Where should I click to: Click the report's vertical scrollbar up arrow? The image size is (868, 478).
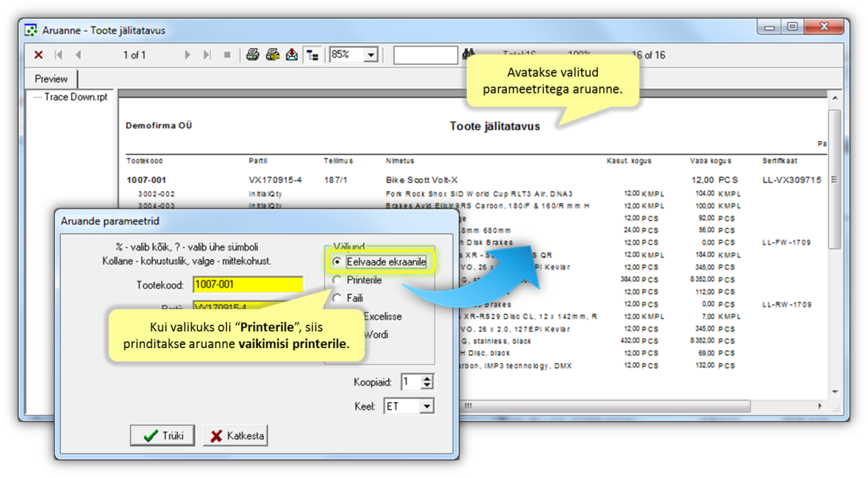tap(835, 98)
